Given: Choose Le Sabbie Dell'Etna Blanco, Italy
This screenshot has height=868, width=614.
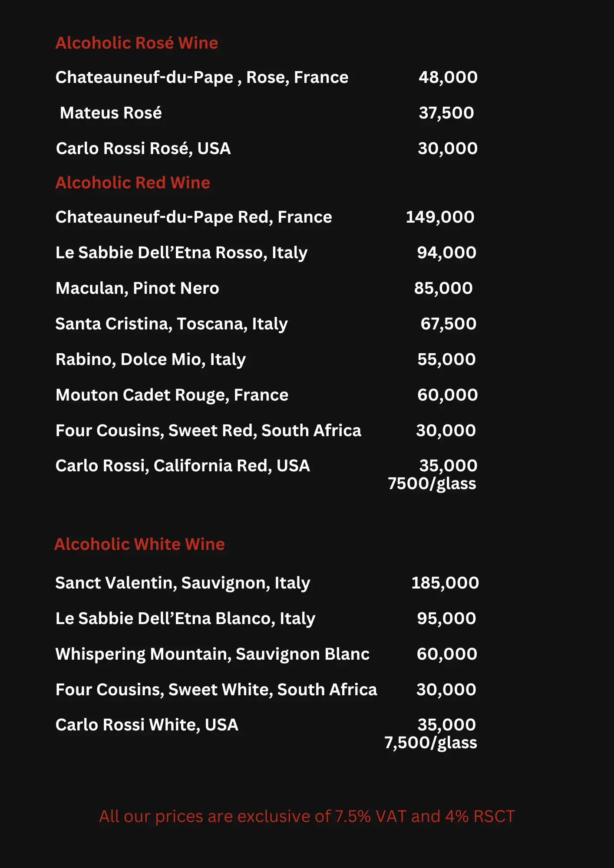Looking at the screenshot, I should 185,618.
